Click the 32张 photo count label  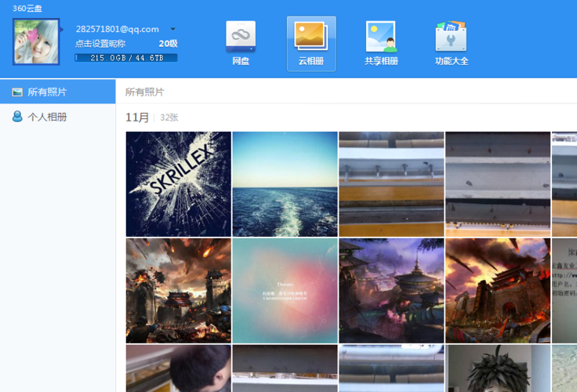[169, 118]
